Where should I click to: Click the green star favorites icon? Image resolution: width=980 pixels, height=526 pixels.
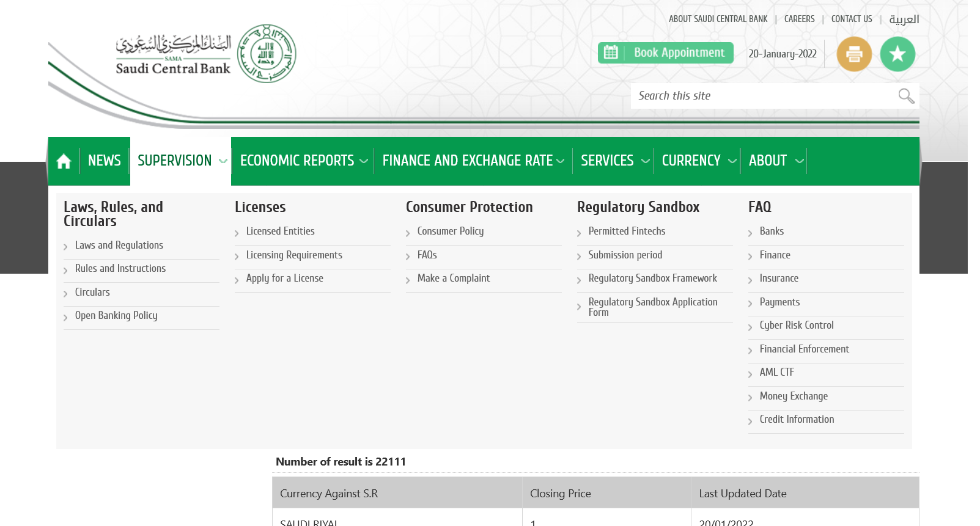[897, 54]
